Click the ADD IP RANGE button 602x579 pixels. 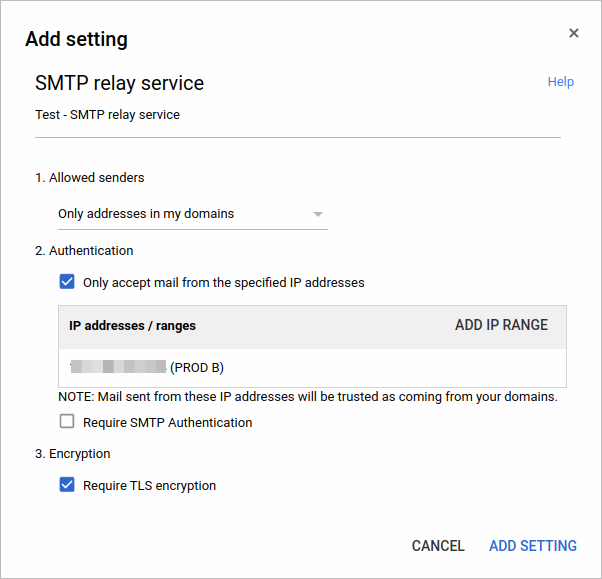(501, 325)
